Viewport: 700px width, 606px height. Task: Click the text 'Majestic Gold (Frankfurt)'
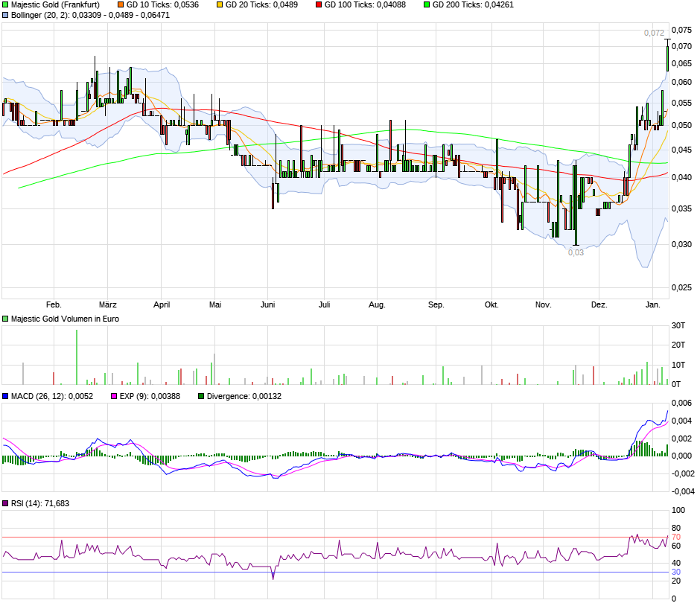tap(55, 5)
